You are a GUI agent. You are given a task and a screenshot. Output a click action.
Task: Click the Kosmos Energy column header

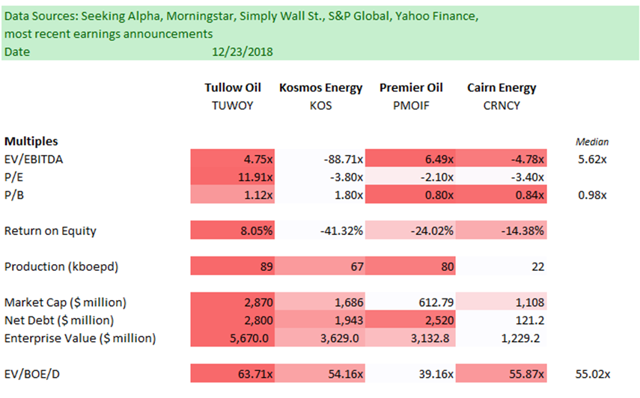coord(321,88)
